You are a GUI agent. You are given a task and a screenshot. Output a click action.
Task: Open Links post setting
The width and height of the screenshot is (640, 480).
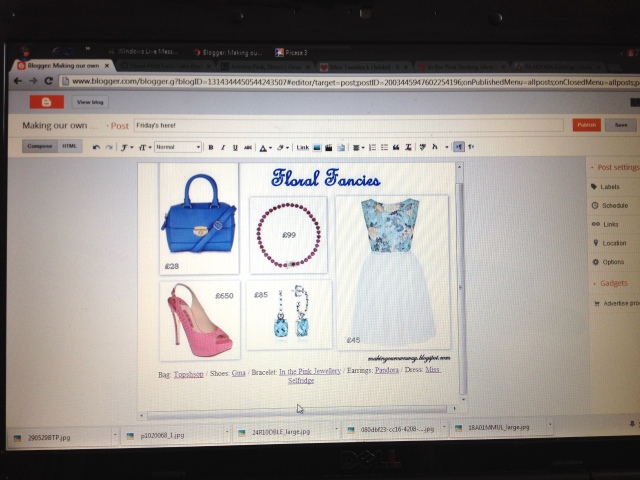click(x=605, y=224)
